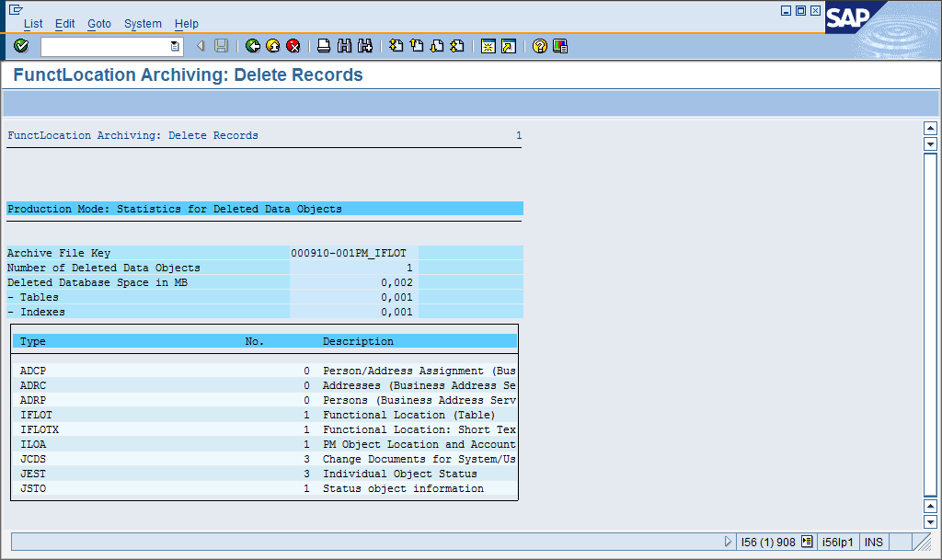The image size is (942, 560).
Task: Click the yellow Help question mark icon
Action: pyautogui.click(x=539, y=46)
